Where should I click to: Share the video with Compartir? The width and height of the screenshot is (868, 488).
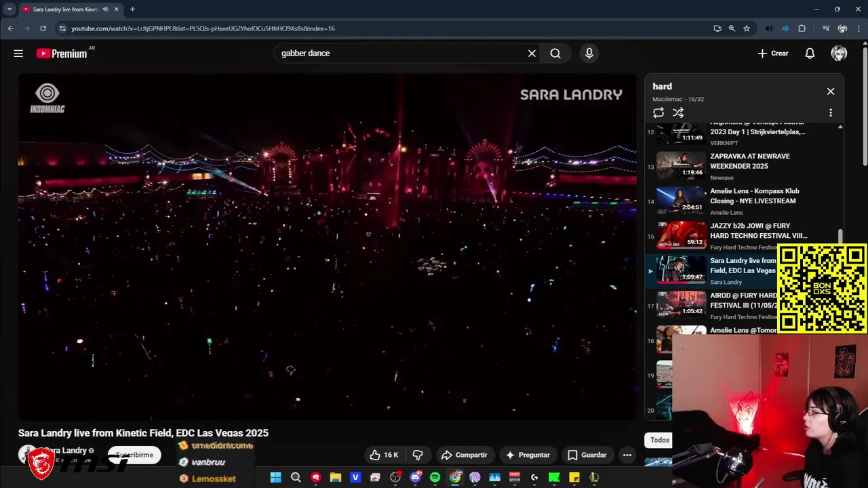coord(465,455)
